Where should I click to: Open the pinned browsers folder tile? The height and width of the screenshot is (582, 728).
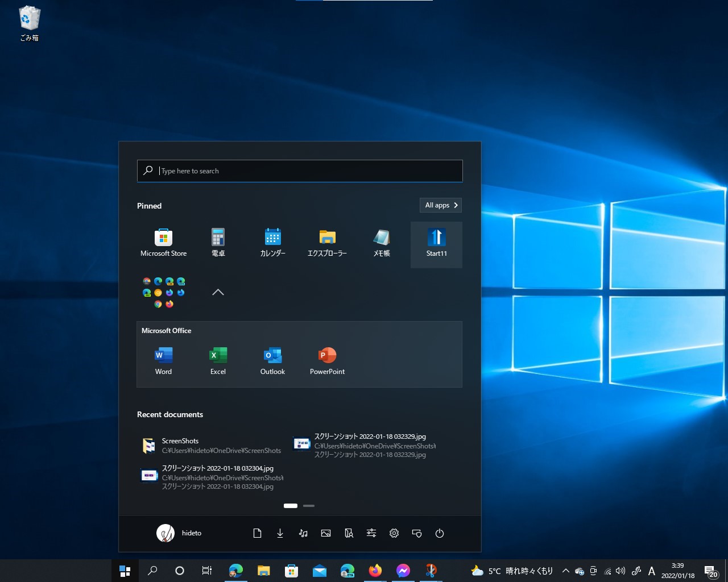click(x=164, y=292)
